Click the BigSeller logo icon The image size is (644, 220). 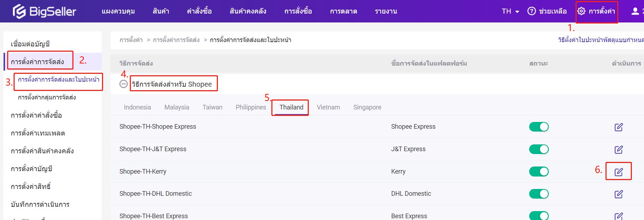pos(19,11)
